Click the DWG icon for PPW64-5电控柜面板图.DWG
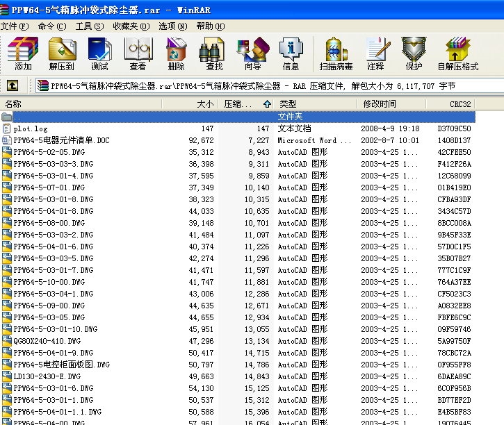Screen dimensions: 504x425 coord(6,365)
